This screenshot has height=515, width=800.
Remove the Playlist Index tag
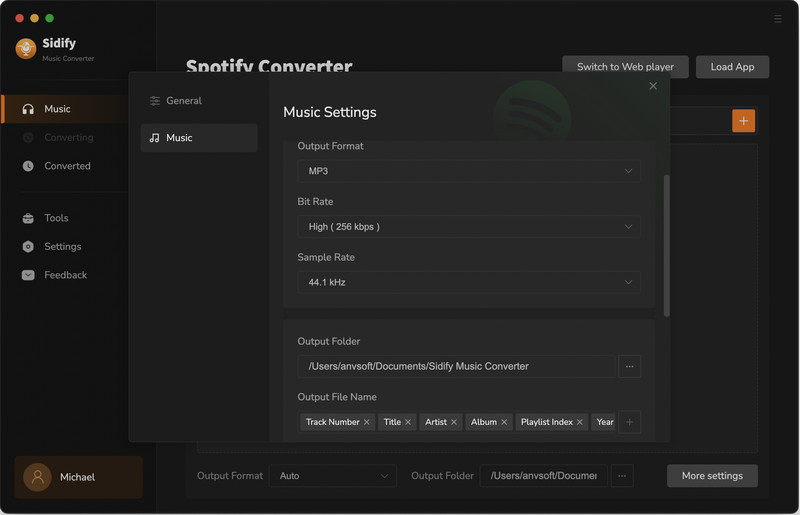coord(580,422)
